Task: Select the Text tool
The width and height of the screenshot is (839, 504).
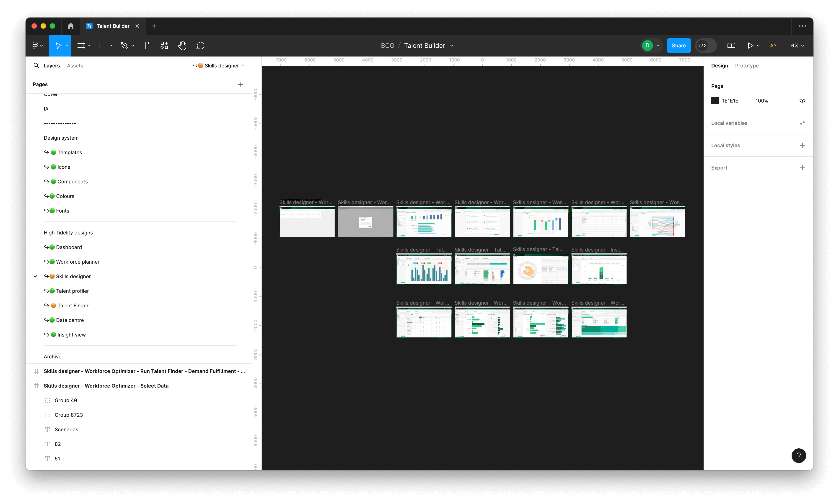Action: [x=145, y=46]
